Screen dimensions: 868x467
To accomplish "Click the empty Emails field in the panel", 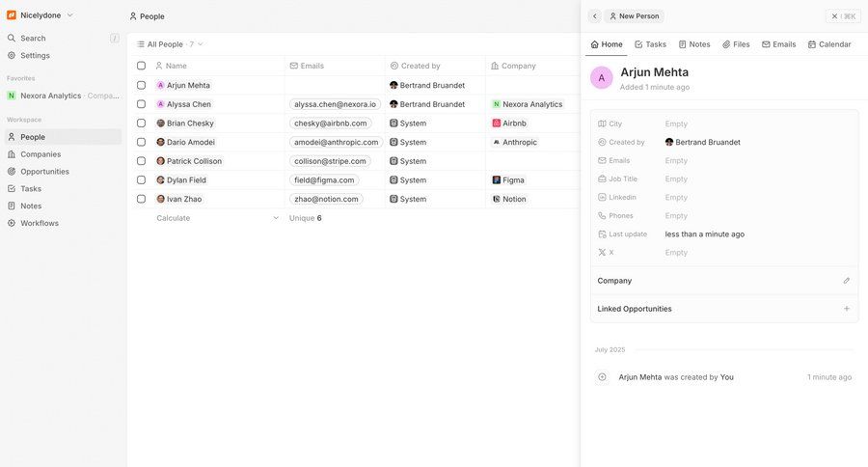I will coord(676,161).
